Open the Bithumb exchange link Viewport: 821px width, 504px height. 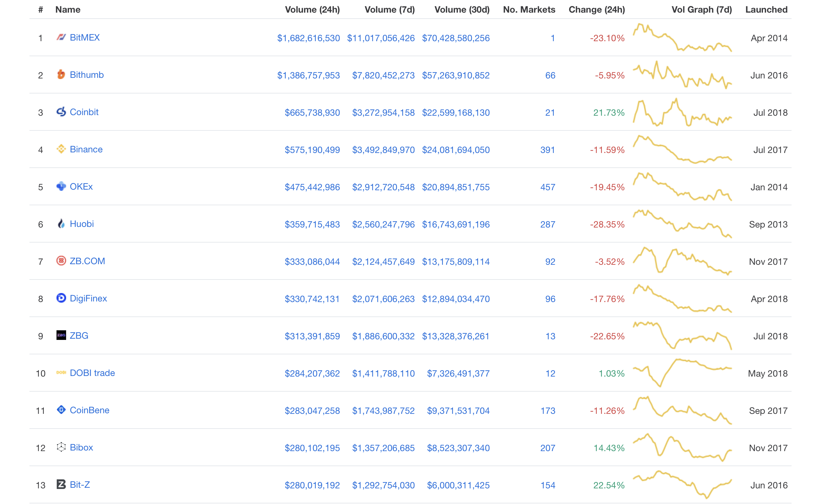click(x=87, y=75)
